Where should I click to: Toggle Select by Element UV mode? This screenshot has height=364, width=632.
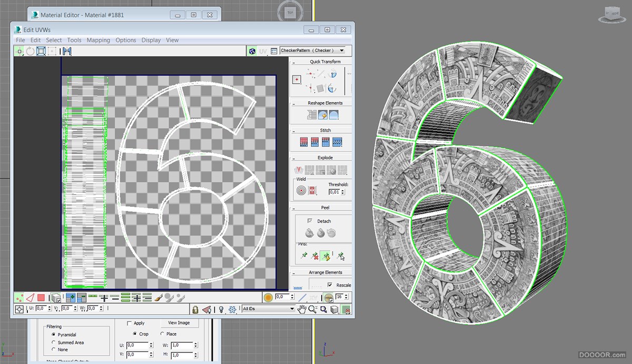[x=55, y=298]
